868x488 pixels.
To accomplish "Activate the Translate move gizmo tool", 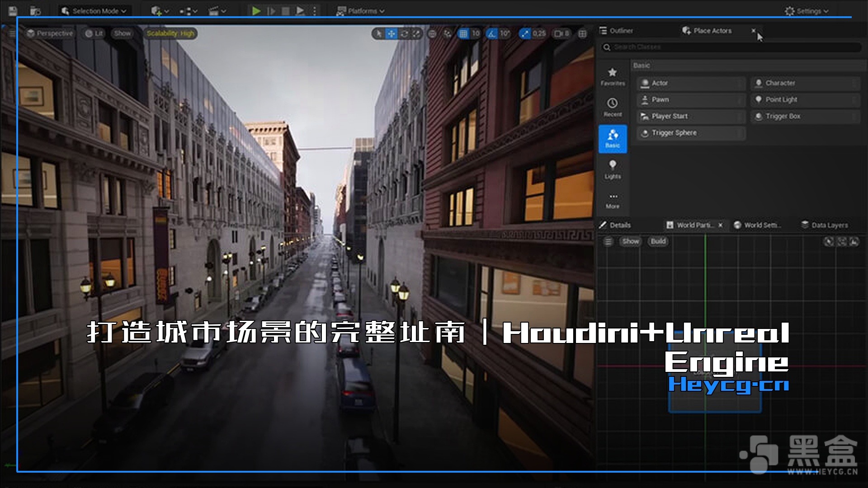I will click(x=392, y=33).
